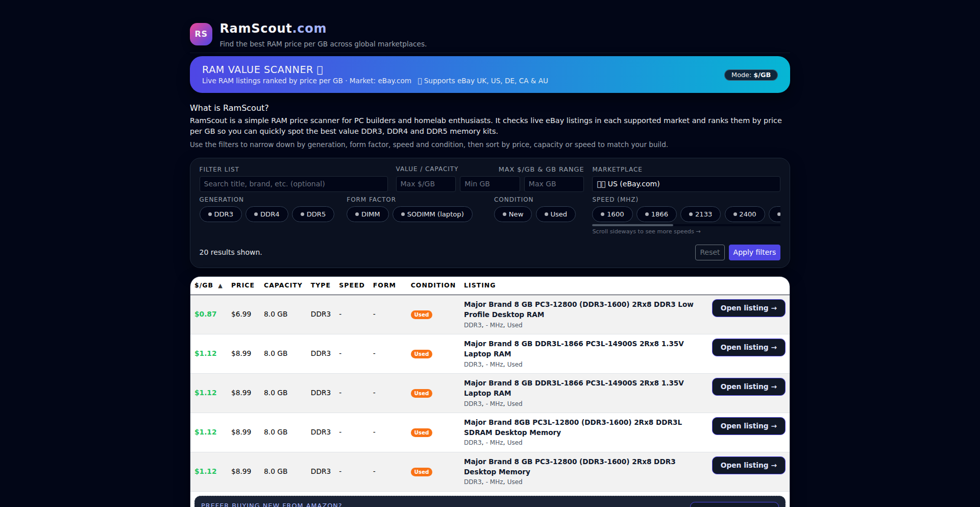Sort by the PRICE column header
This screenshot has height=507, width=980.
pos(243,285)
